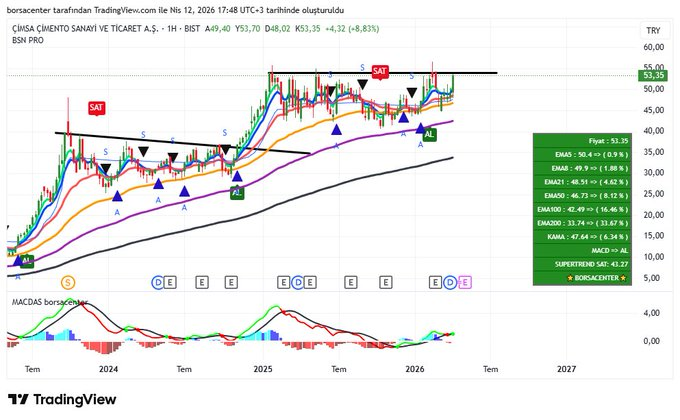Click the BORSACENTER starred table row
Screen dimensions: 680x420
pos(582,278)
